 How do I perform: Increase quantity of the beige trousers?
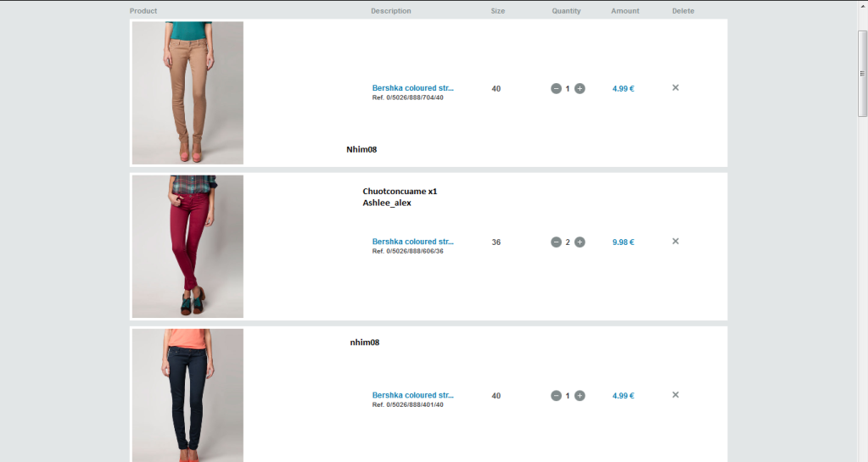coord(580,88)
